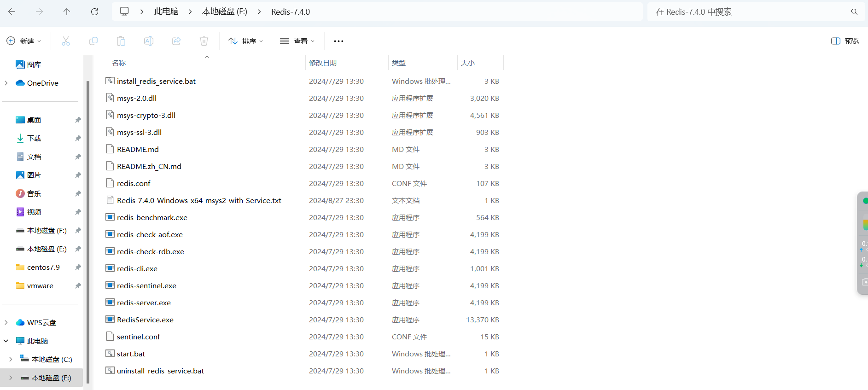The height and width of the screenshot is (390, 868).
Task: Click the Paste clipboard icon
Action: 121,41
